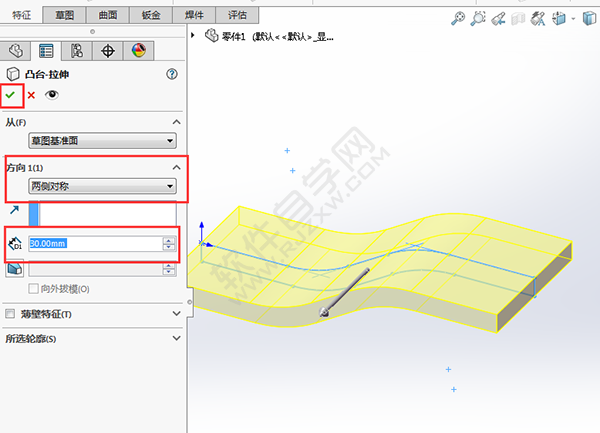The image size is (600, 433).
Task: Toggle the 向外拔模(O) checkbox
Action: [x=33, y=288]
